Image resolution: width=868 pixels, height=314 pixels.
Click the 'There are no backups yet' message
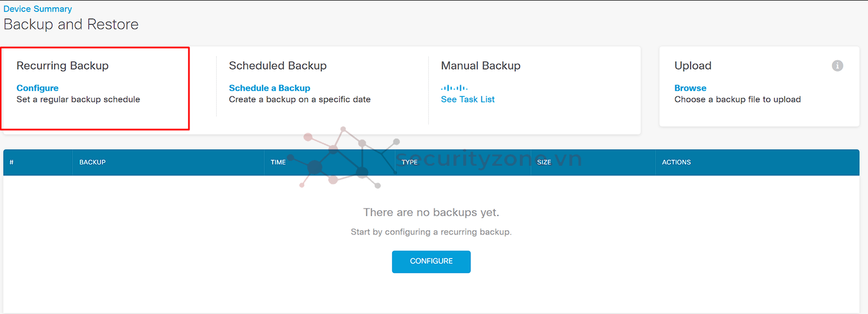pos(431,212)
